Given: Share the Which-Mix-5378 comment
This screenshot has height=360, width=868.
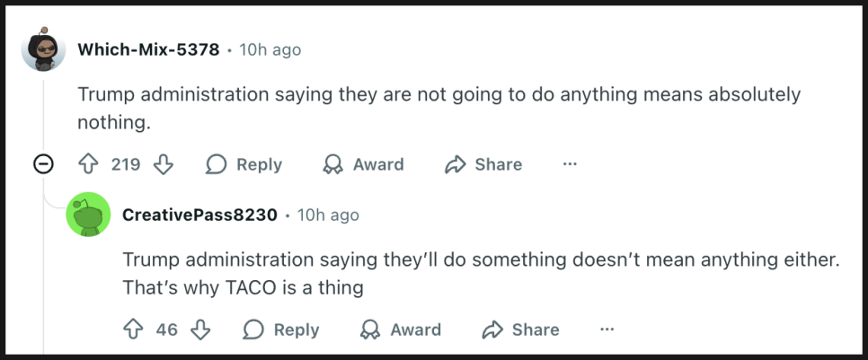Looking at the screenshot, I should click(483, 164).
